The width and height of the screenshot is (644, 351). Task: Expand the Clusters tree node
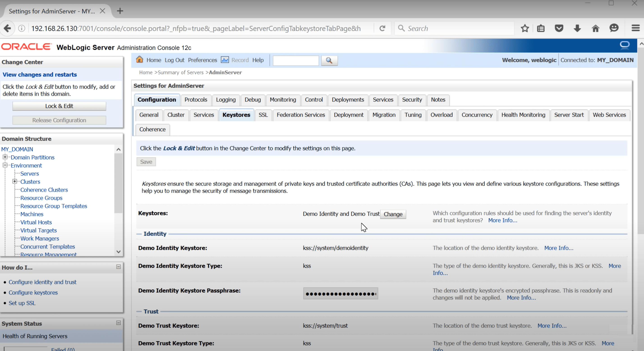(x=15, y=181)
